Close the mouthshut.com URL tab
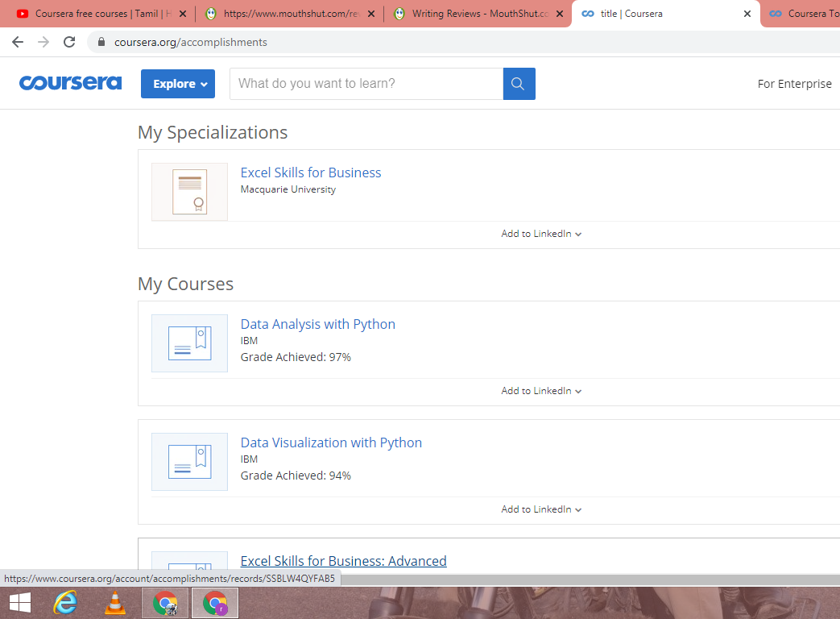The width and height of the screenshot is (840, 619). click(371, 14)
